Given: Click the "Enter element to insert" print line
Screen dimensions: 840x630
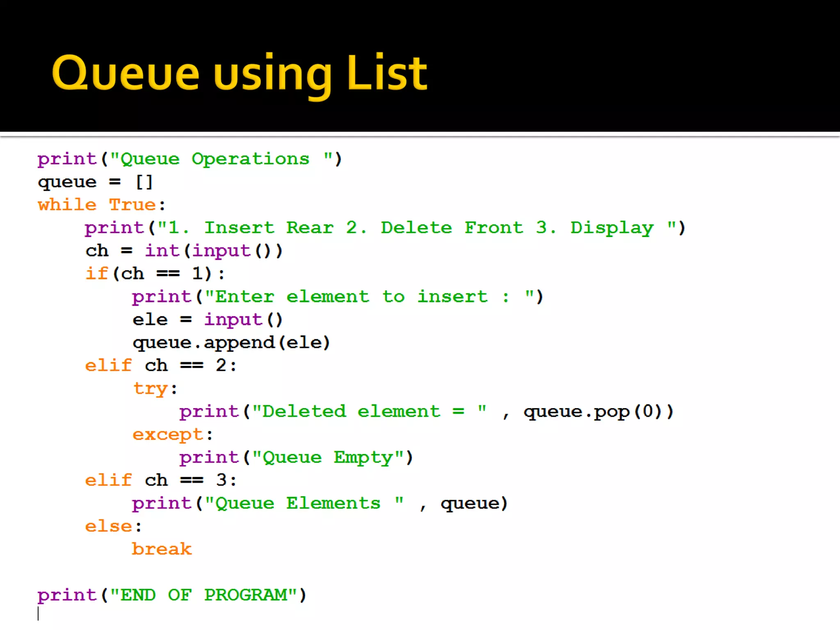Looking at the screenshot, I should (x=337, y=297).
